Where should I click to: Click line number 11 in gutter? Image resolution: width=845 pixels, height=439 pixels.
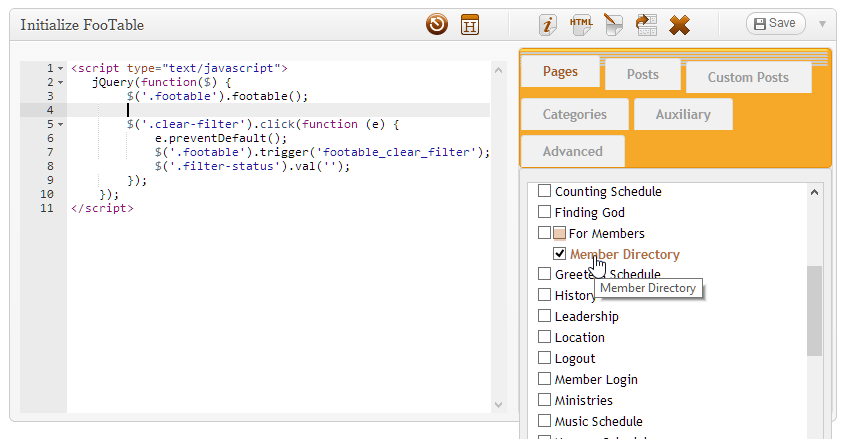tap(47, 208)
